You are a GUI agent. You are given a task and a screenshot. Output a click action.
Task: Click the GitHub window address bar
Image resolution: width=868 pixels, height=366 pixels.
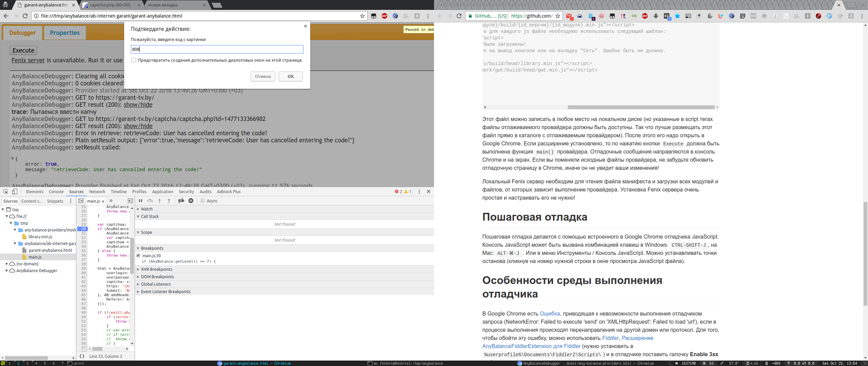tap(514, 16)
